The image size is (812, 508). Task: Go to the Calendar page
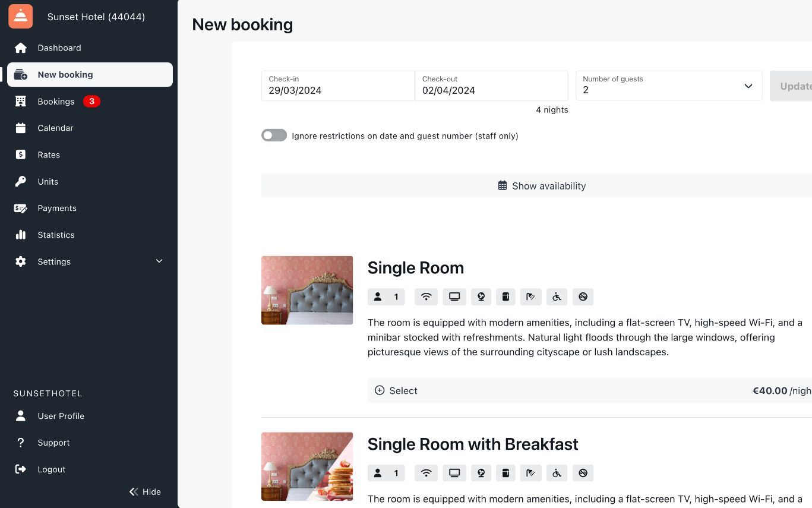[x=55, y=128]
